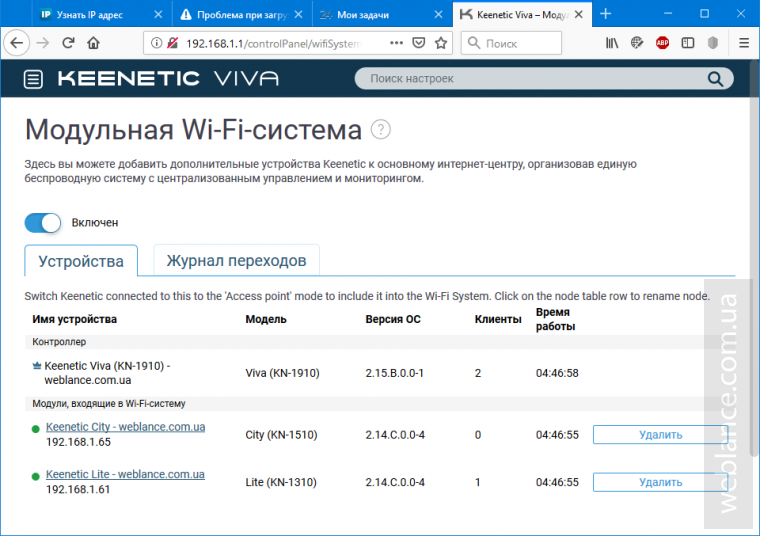
Task: Open Keenetic City - weblance.com.ua link
Action: click(x=126, y=427)
